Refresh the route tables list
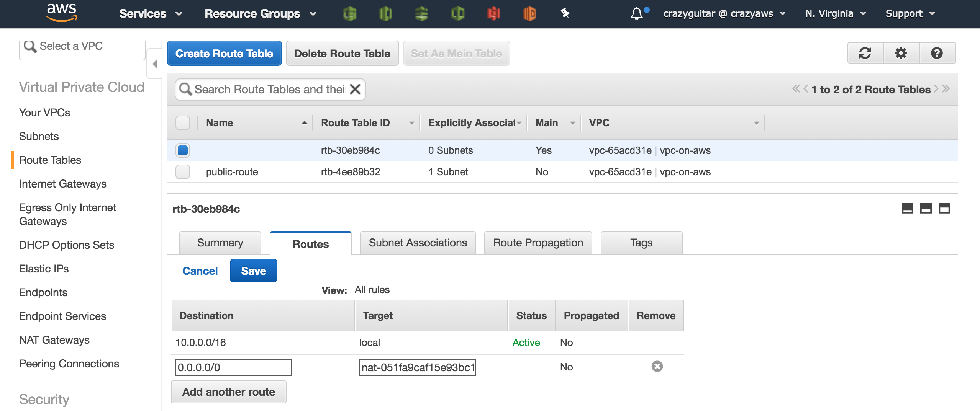Screen dimensions: 980x411 [865, 53]
